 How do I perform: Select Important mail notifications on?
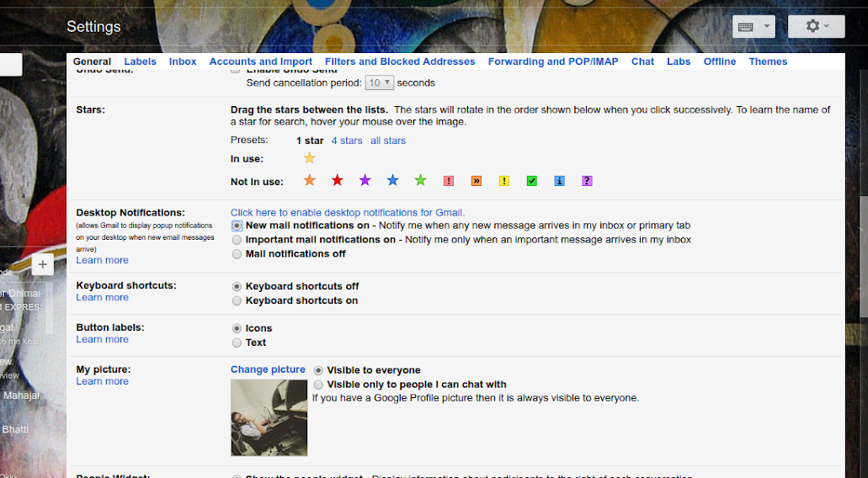(x=237, y=240)
